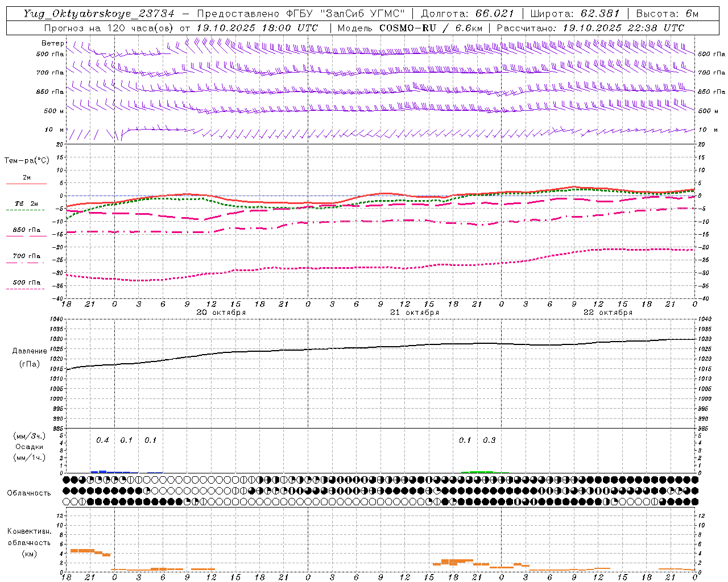The height and width of the screenshot is (582, 728).
Task: Click the 0.3 precipitation amount value
Action: 489,440
